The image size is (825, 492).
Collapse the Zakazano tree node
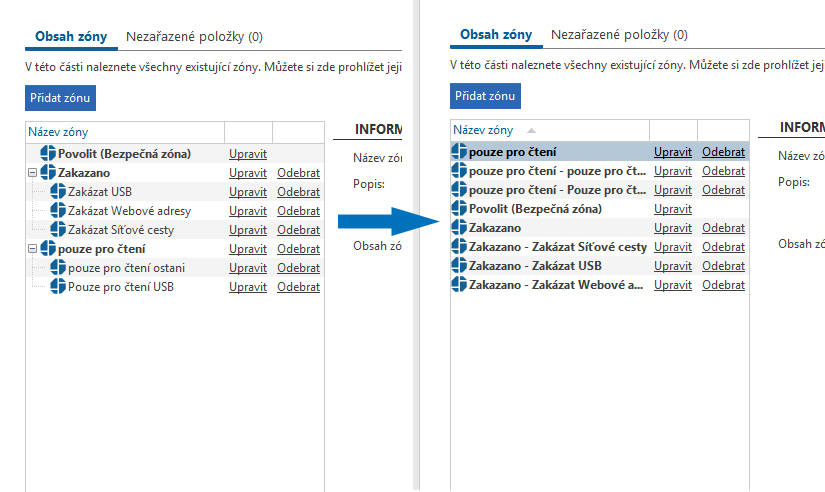pos(33,173)
